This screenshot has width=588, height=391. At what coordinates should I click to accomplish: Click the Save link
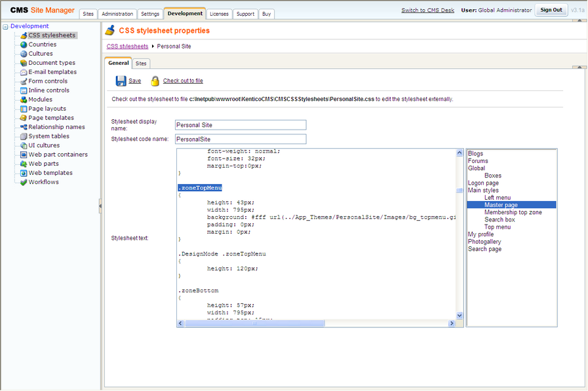134,81
